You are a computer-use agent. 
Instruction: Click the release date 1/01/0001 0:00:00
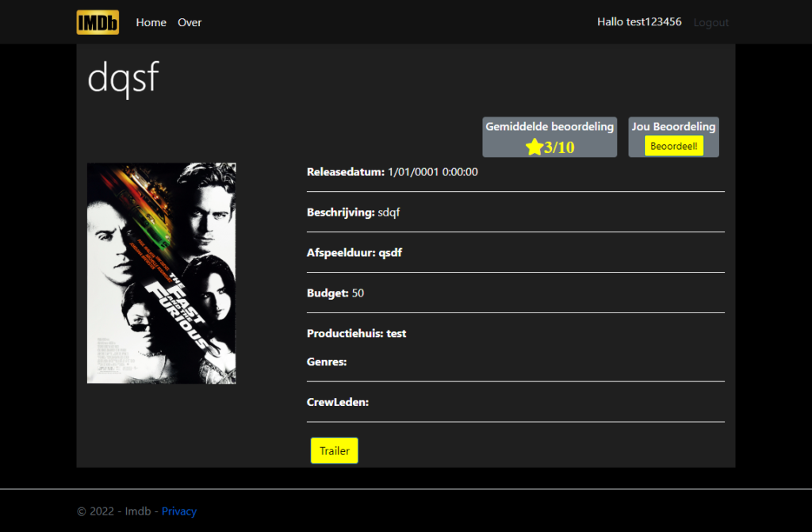(x=433, y=172)
